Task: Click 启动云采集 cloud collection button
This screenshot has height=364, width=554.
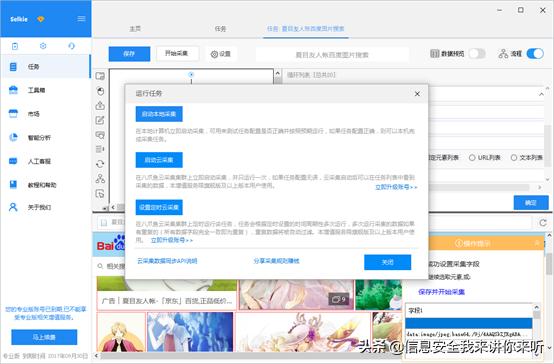Action: 159,160
